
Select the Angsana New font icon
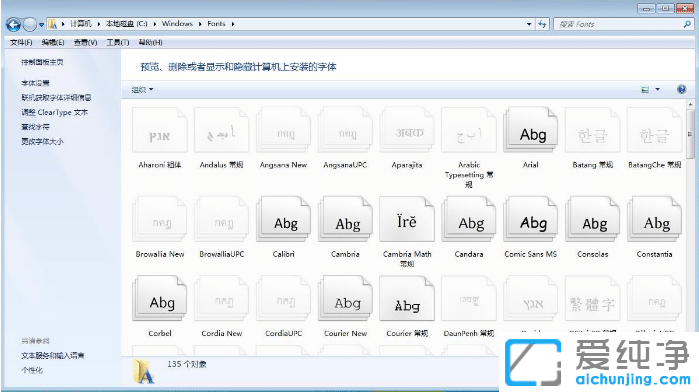[284, 130]
